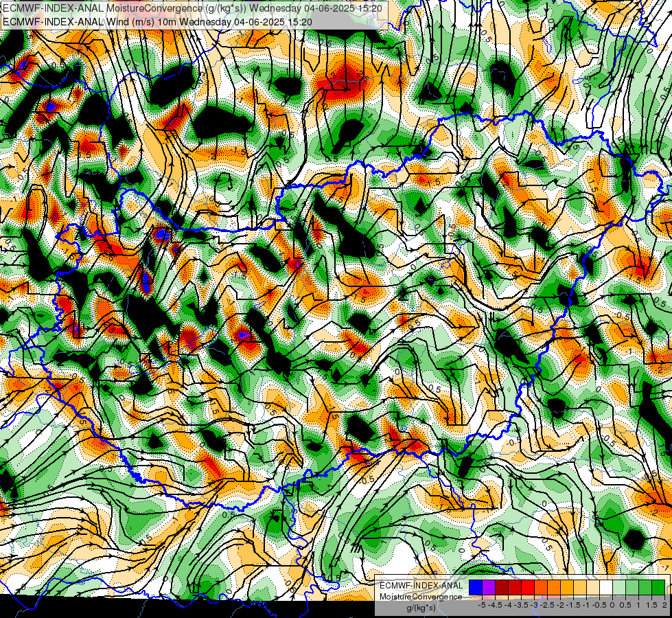Click the light orange swatch (-1.5 to -1)
The height and width of the screenshot is (618, 672).
[580, 587]
